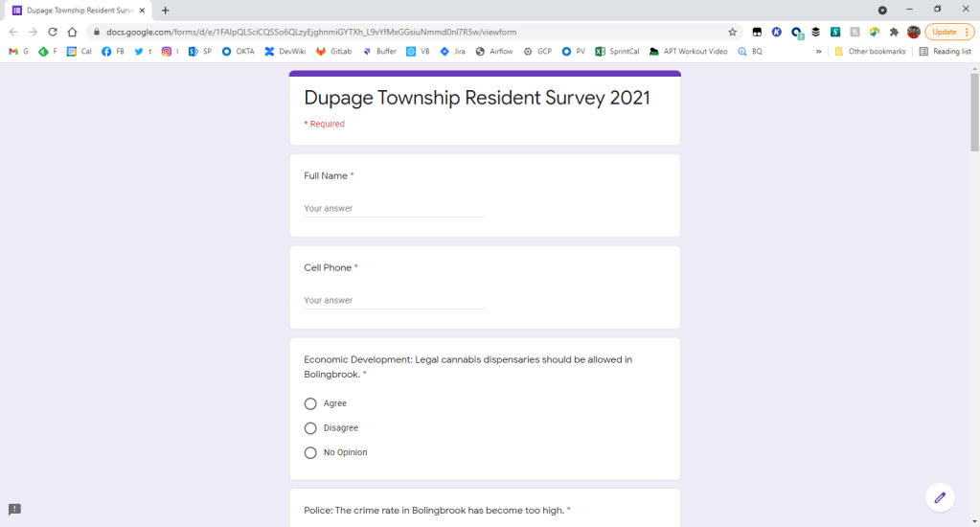The height and width of the screenshot is (527, 980).
Task: Open a new browser tab
Action: [166, 10]
